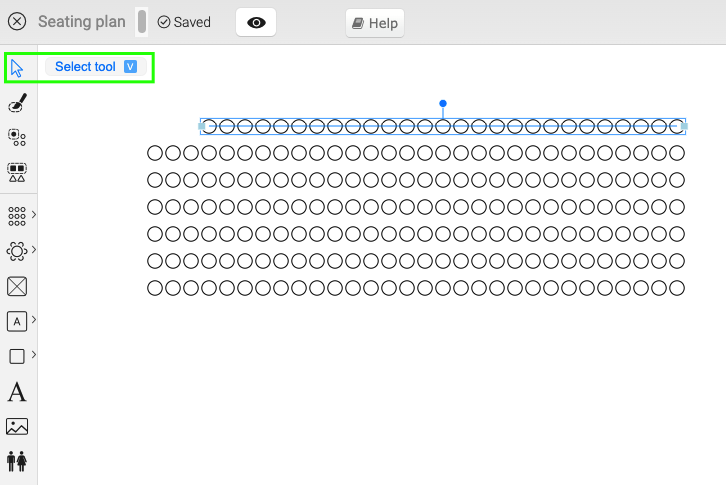Click the Select tool tooltip label
Viewport: 726px width, 485px height.
coord(85,67)
